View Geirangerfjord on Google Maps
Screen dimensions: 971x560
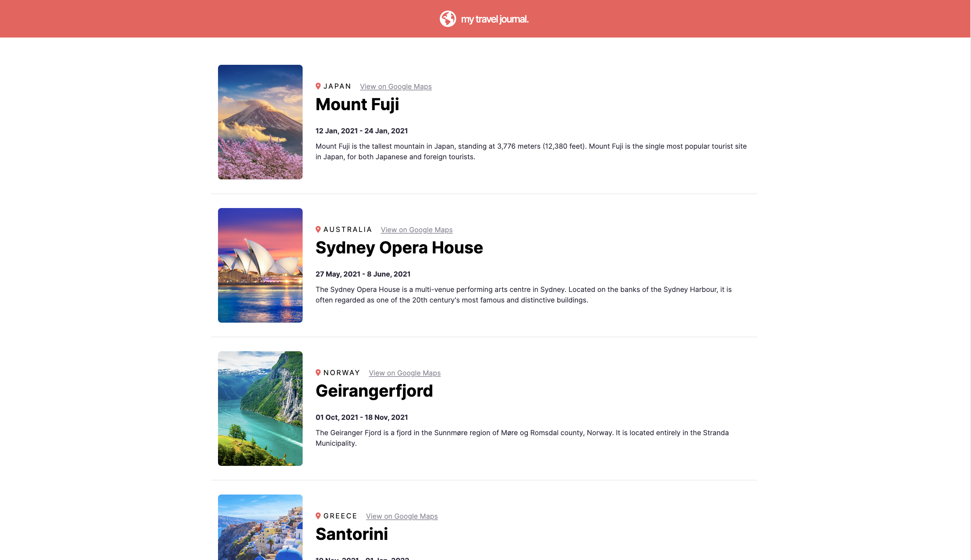[404, 373]
